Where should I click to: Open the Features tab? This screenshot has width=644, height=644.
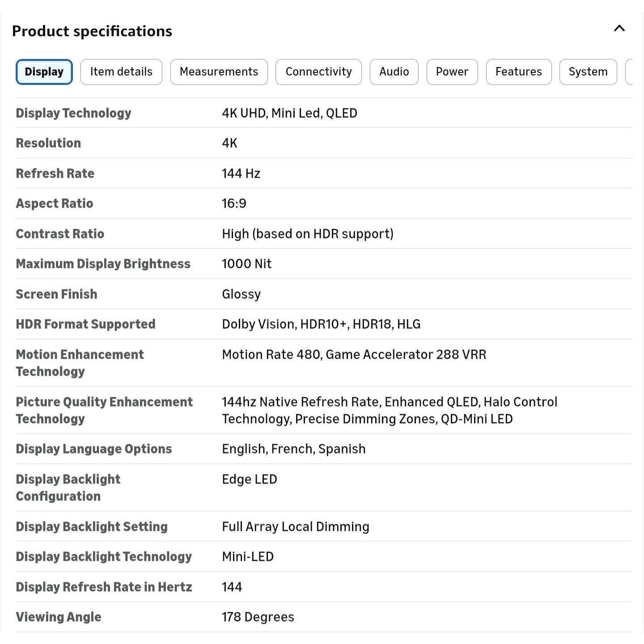pyautogui.click(x=518, y=72)
